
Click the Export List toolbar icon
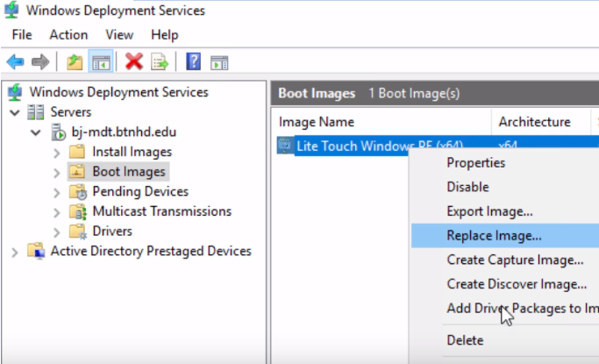point(160,62)
